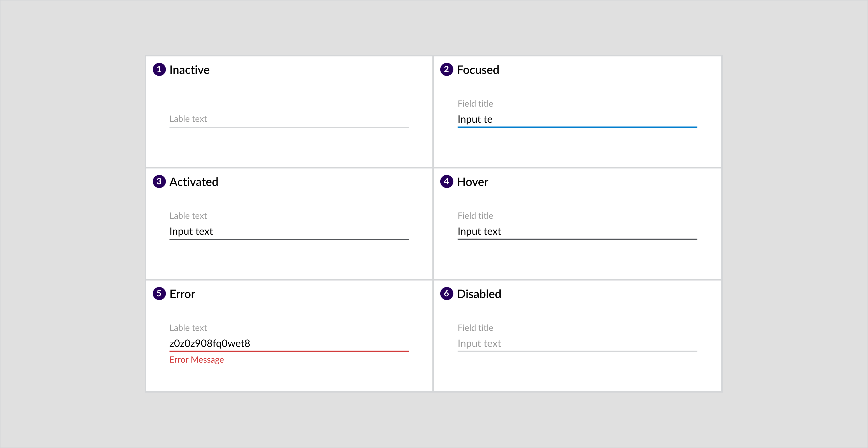Click the error field containing z0z0z908fq0wet8
Screen dimensions: 868x448
tap(289, 343)
